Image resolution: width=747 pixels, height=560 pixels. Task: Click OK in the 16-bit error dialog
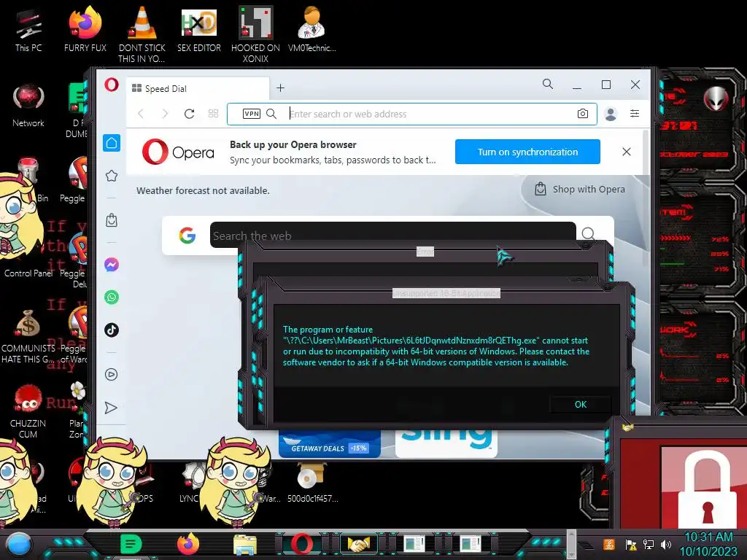point(580,404)
